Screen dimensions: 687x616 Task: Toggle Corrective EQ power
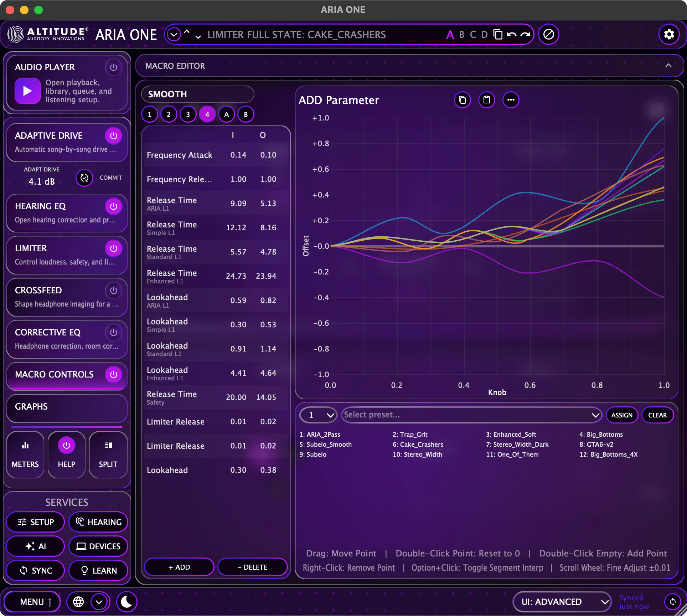(113, 332)
